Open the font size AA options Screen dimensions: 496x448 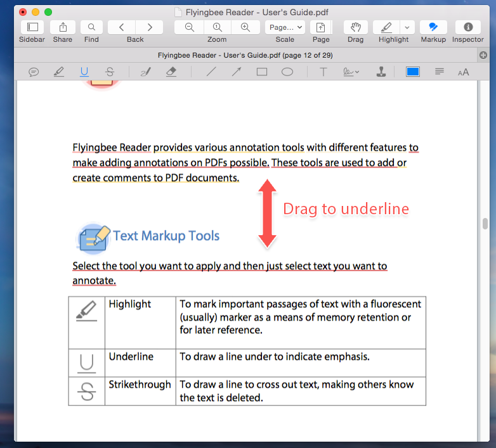464,72
